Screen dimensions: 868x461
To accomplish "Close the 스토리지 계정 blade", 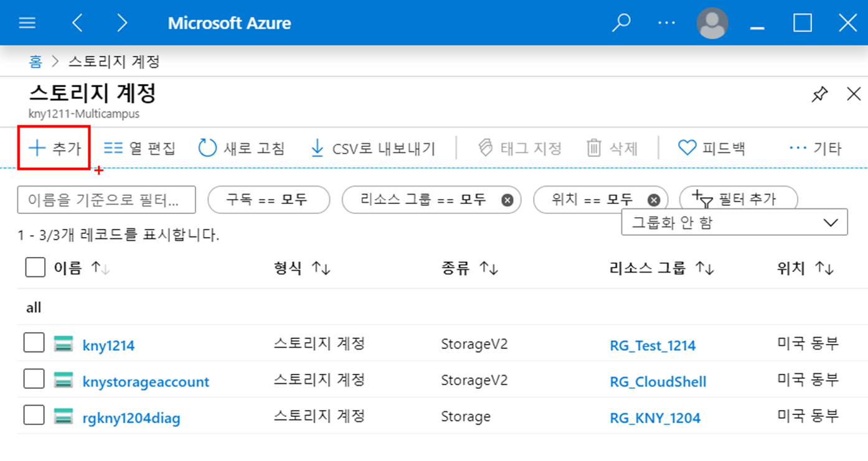I will point(854,95).
